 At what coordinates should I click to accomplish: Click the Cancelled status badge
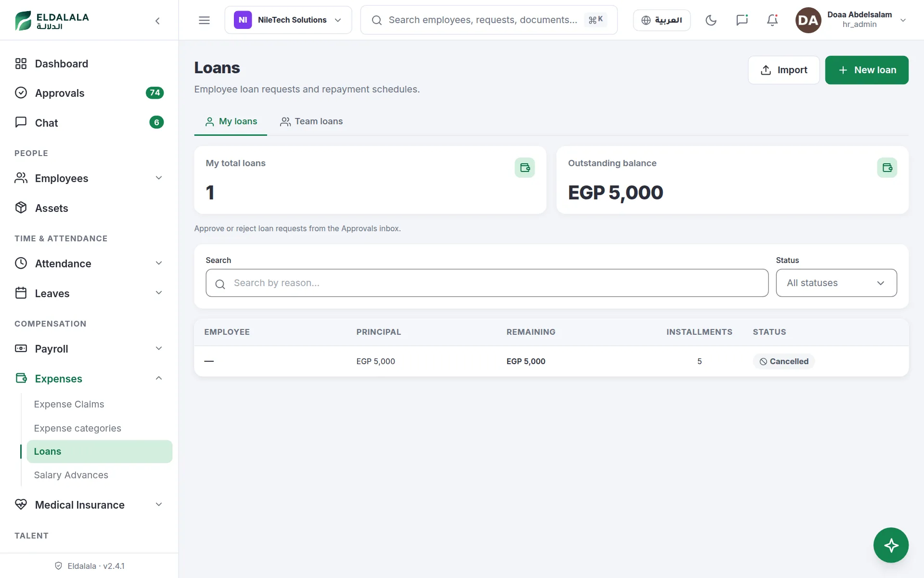(783, 361)
